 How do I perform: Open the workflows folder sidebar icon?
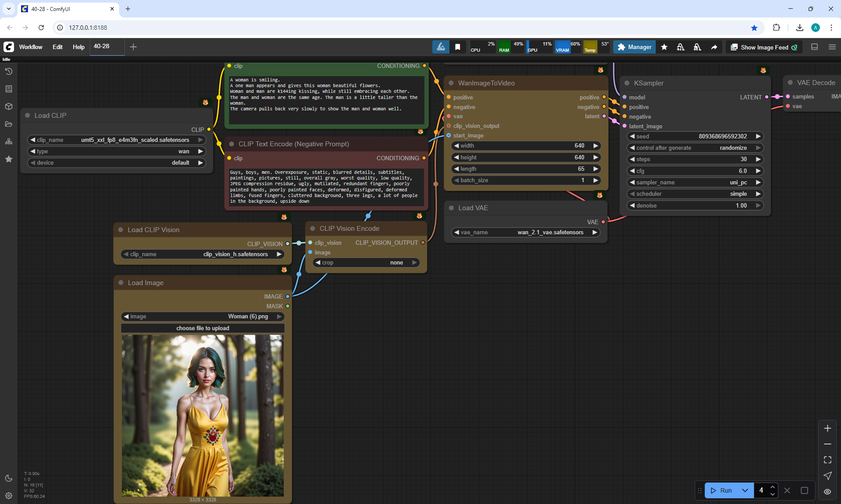tap(8, 124)
